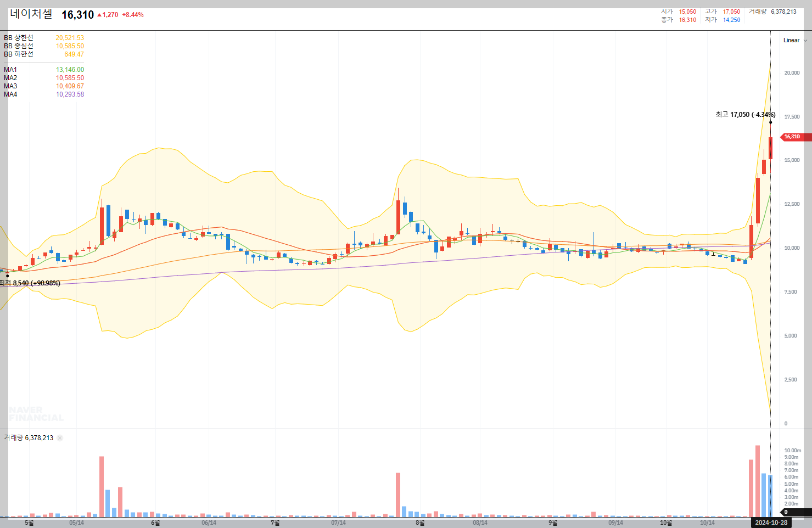Click the 시가 15,050 open price value
The height and width of the screenshot is (528, 812).
(687, 12)
